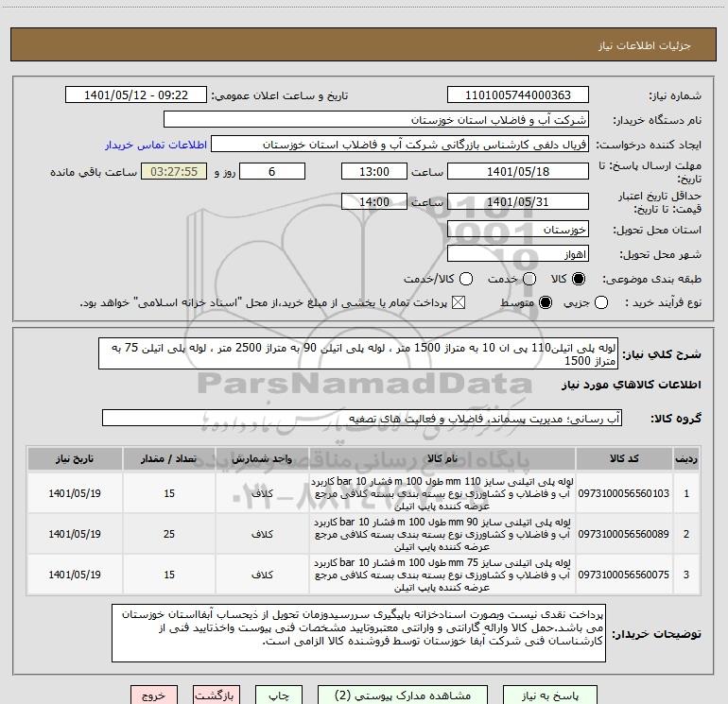
Task: Click unit کلاف in row 1
Action: [262, 493]
